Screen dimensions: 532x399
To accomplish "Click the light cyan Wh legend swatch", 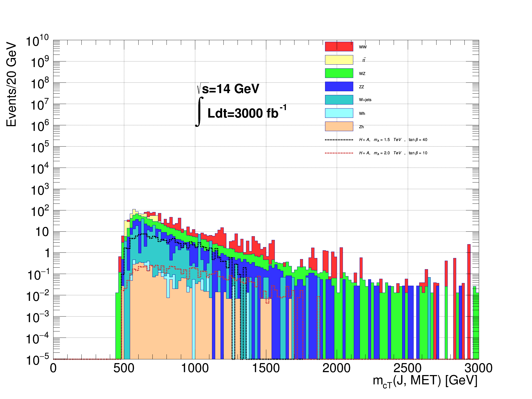I will tap(339, 113).
